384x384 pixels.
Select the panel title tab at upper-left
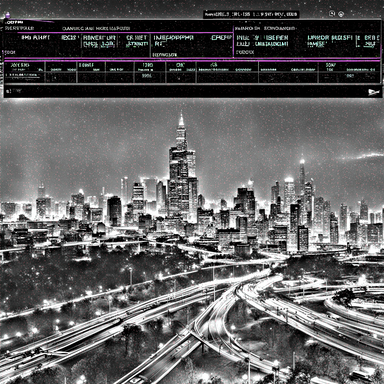(13, 22)
